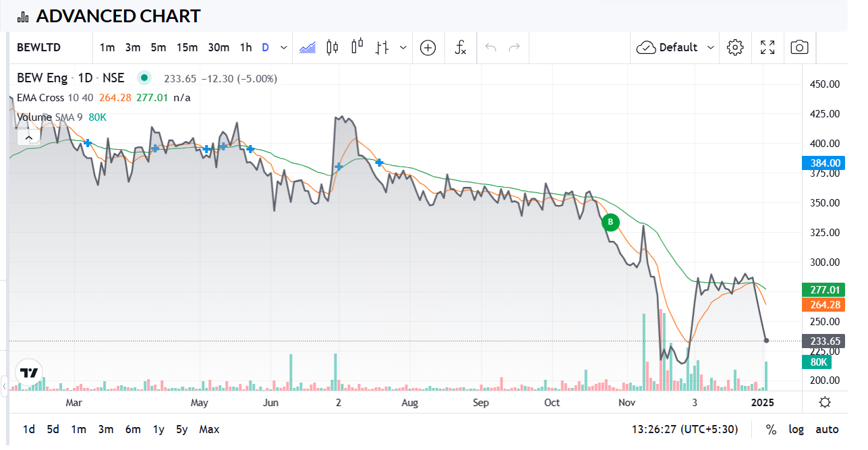Screen dimensions: 868x450
Task: Open chart settings gear icon
Action: tap(735, 47)
